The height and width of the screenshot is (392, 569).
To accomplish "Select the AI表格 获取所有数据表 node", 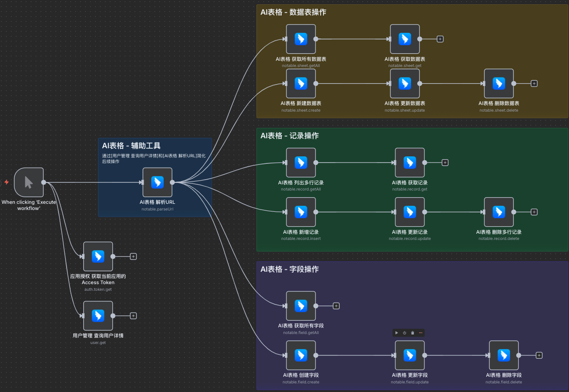I will point(301,39).
